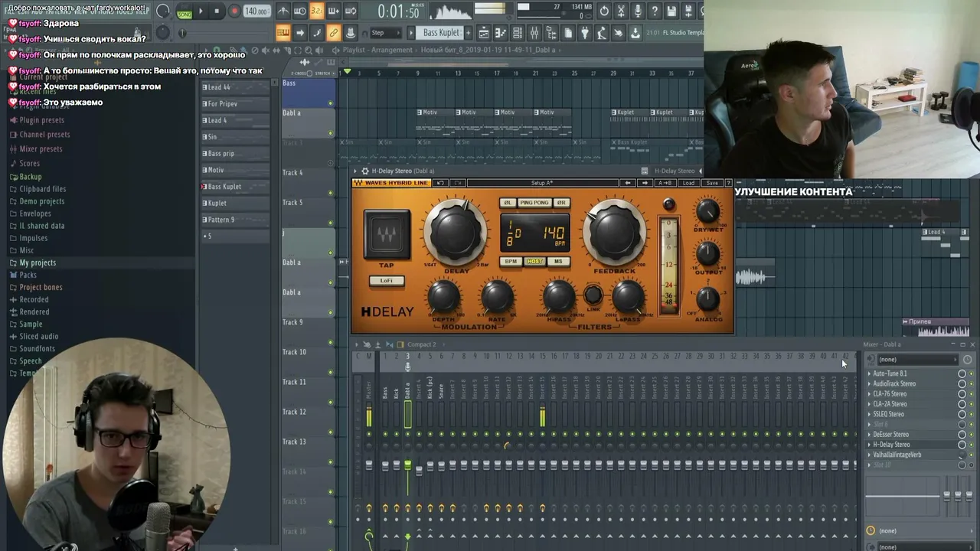Select Pattern 9 in pattern list
The width and height of the screenshot is (980, 551).
pyautogui.click(x=235, y=220)
